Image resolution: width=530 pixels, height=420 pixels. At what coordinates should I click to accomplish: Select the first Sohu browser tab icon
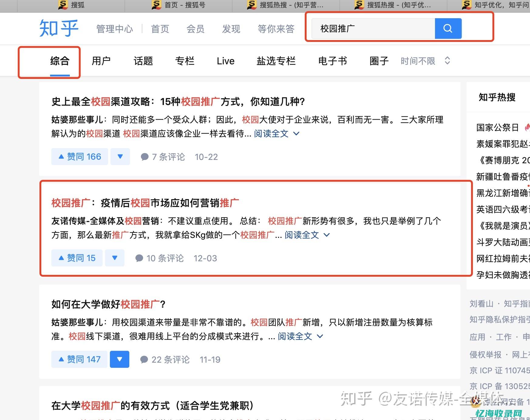coord(63,5)
